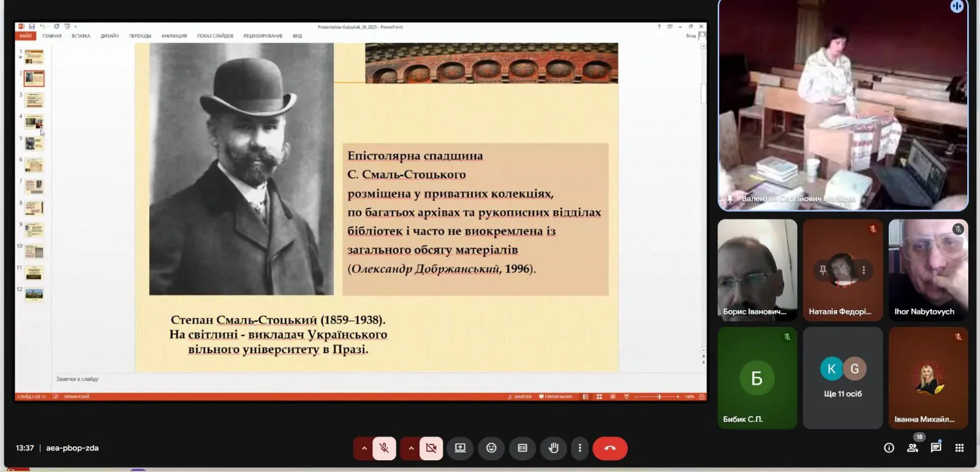The width and height of the screenshot is (980, 472).
Task: Expand video settings arrow beside camera
Action: [411, 448]
